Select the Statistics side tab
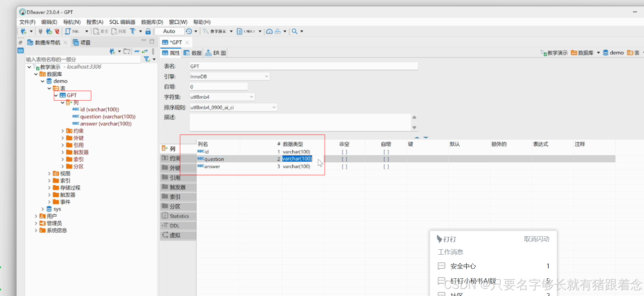The image size is (644, 296). coord(178,216)
